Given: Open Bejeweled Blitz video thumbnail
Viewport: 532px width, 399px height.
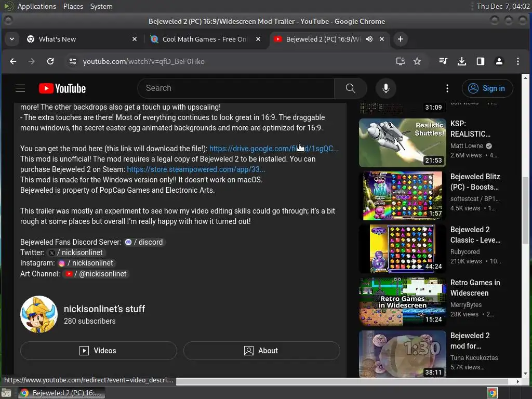Looking at the screenshot, I should pyautogui.click(x=403, y=196).
